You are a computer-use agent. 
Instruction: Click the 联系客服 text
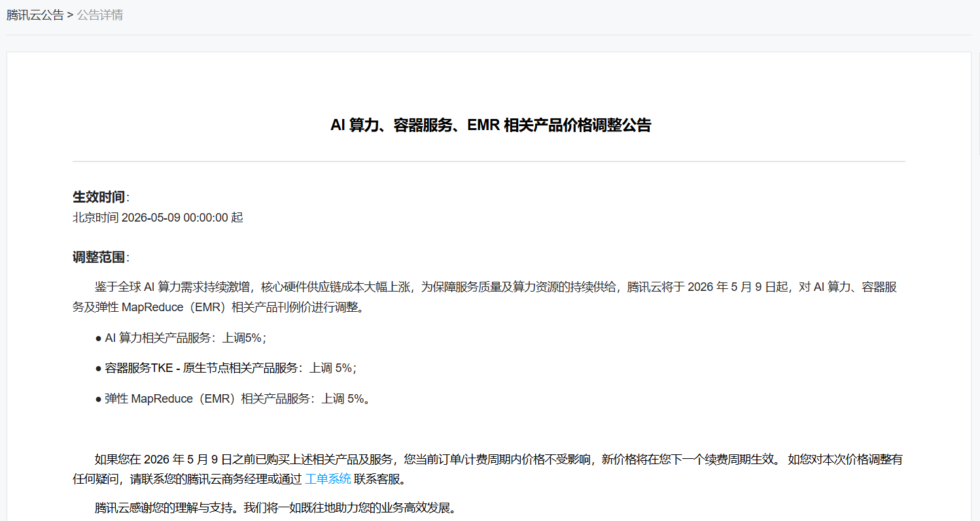[x=377, y=479]
